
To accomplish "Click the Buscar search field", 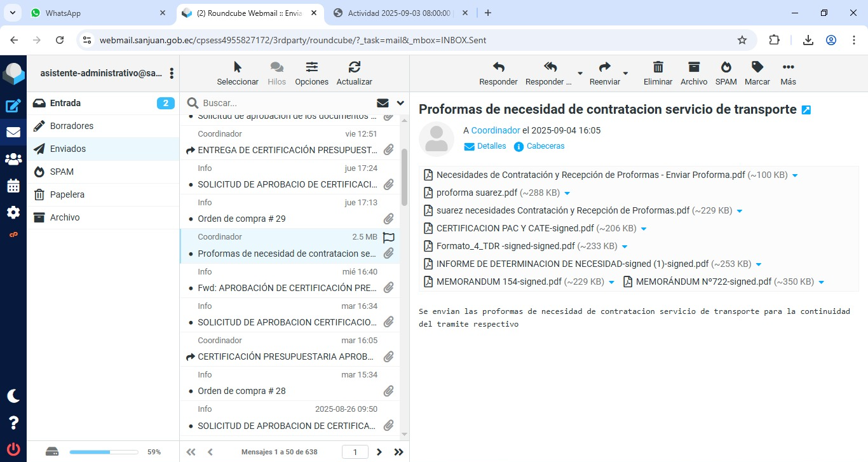I will [x=286, y=103].
